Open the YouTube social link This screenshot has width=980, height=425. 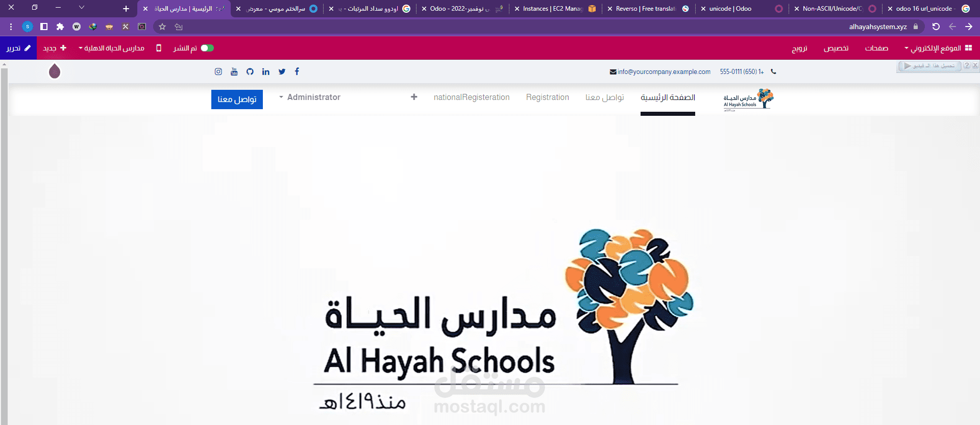click(234, 71)
